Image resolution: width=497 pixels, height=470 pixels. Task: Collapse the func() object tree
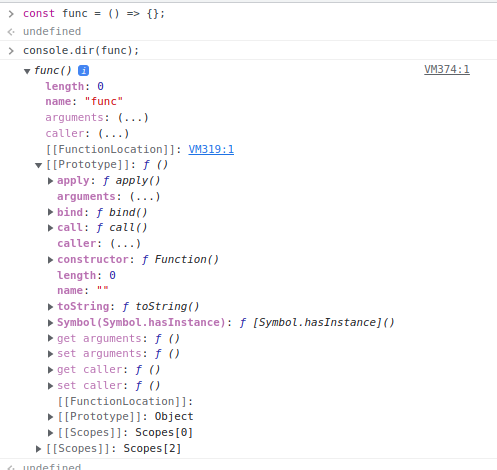27,71
